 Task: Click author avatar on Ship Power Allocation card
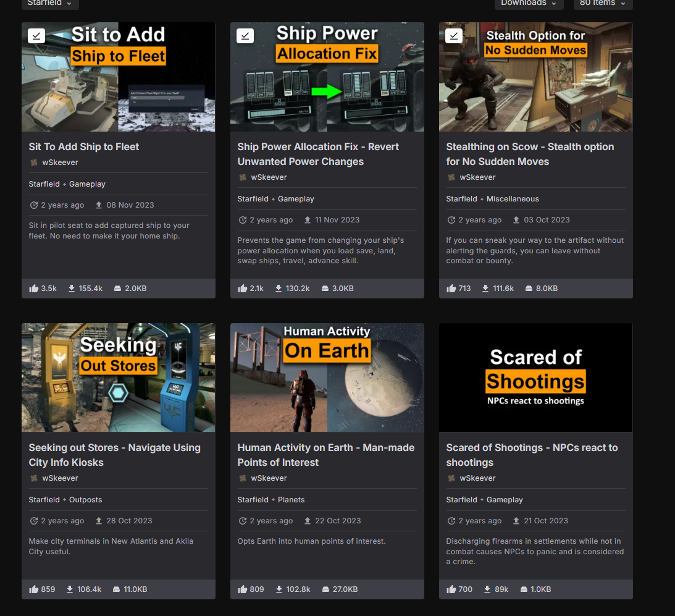pyautogui.click(x=243, y=177)
